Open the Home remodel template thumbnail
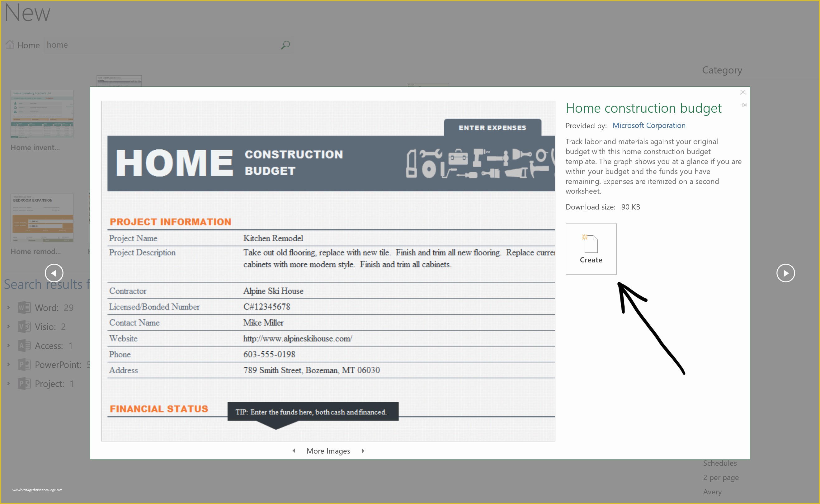 click(x=42, y=218)
